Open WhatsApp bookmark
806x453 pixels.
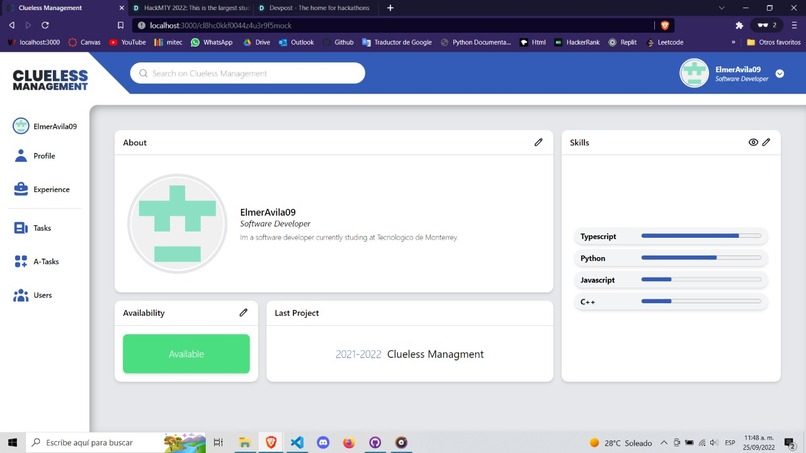click(212, 42)
